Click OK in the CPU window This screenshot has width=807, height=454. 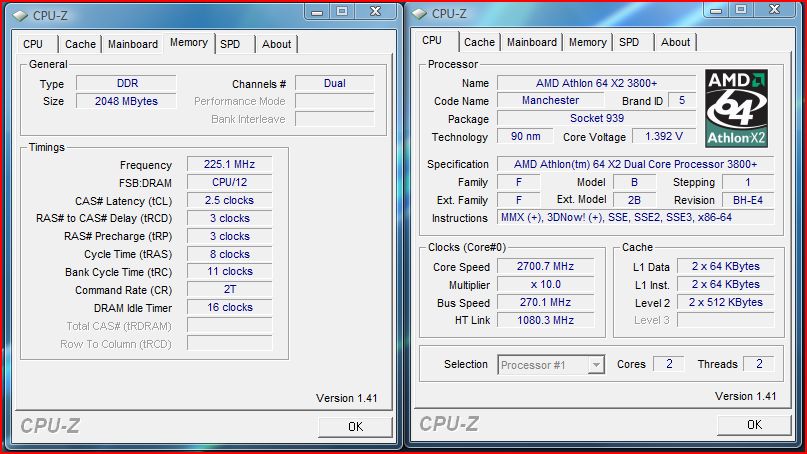[x=754, y=425]
